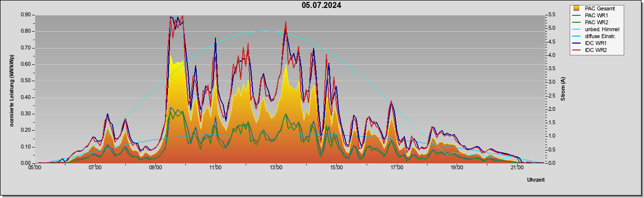Screen dimensions: 644x198
Task: Click the 13:00 time axis tick label
Action: pyautogui.click(x=276, y=168)
